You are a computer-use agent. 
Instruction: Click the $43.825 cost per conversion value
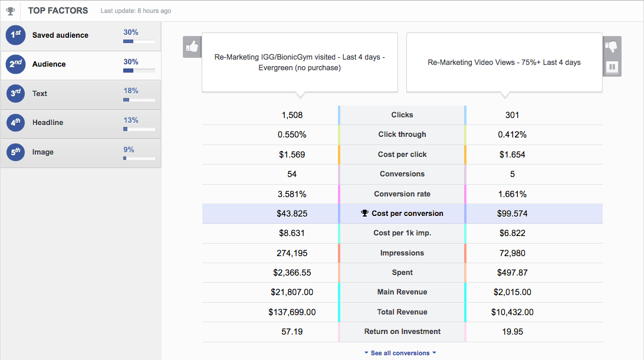click(x=292, y=214)
